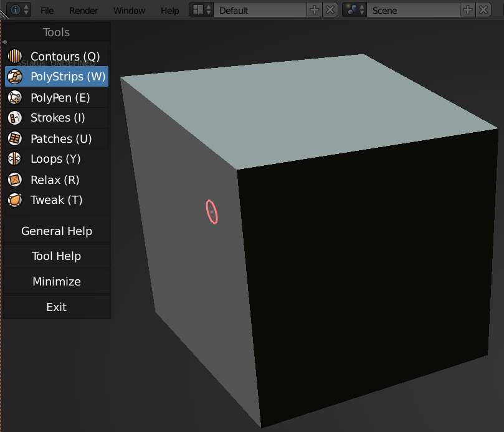504x432 pixels.
Task: Add a new screen layout with the plus button
Action: click(x=315, y=10)
